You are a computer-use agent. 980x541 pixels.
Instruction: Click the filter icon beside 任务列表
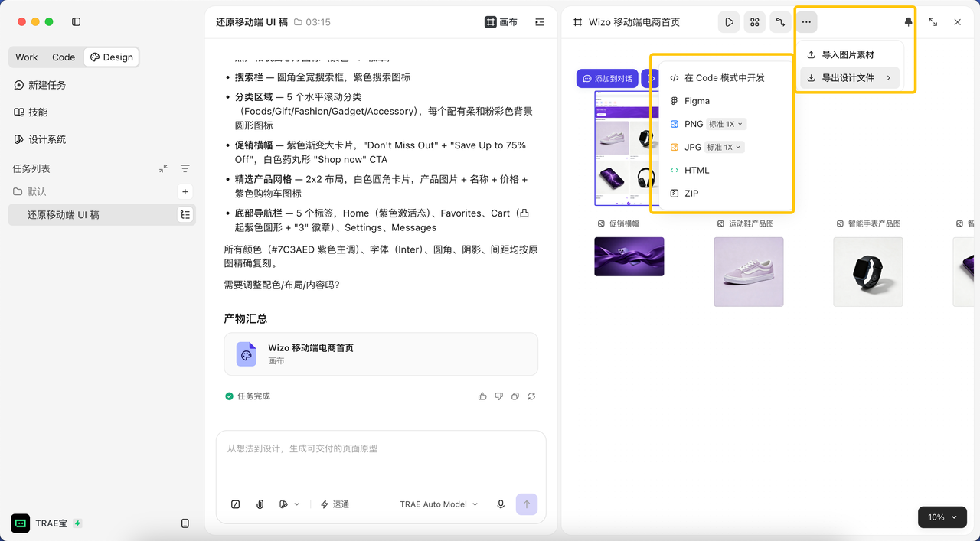point(185,168)
